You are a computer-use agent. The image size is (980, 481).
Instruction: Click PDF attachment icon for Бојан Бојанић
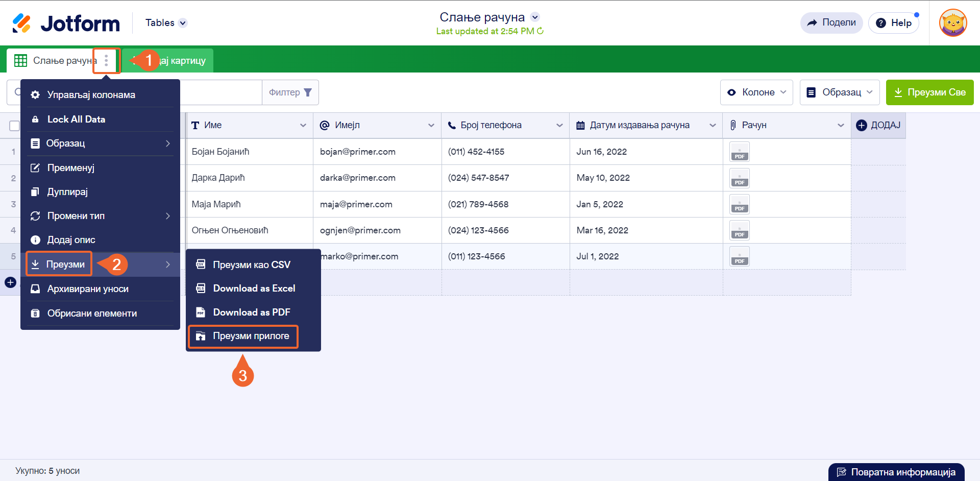(x=739, y=152)
